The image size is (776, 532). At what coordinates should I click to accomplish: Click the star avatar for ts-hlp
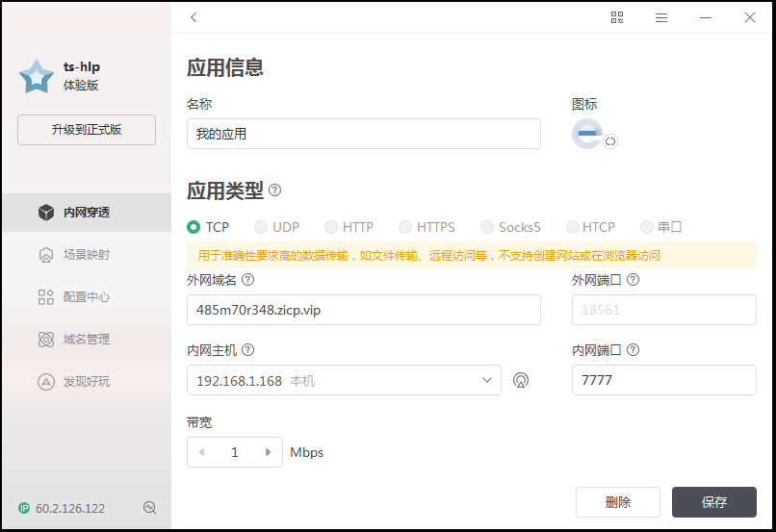click(37, 77)
